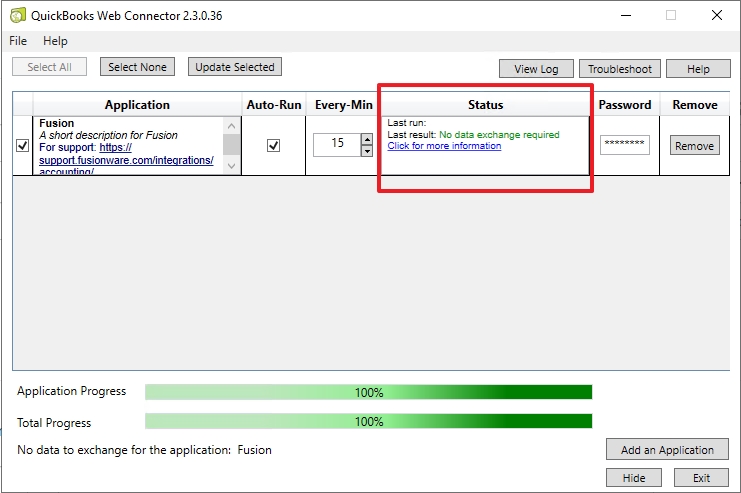The width and height of the screenshot is (741, 493).
Task: Click the Troubleshoot button
Action: (619, 69)
